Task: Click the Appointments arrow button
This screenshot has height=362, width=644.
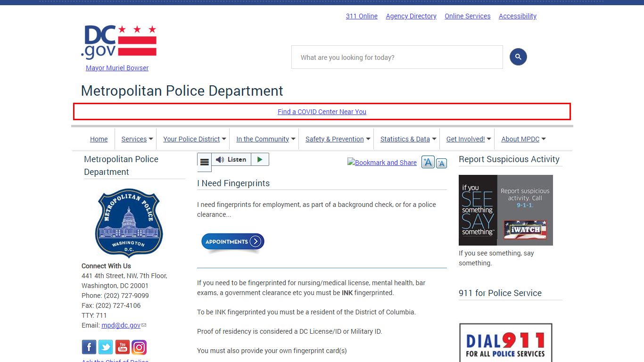Action: [x=232, y=242]
